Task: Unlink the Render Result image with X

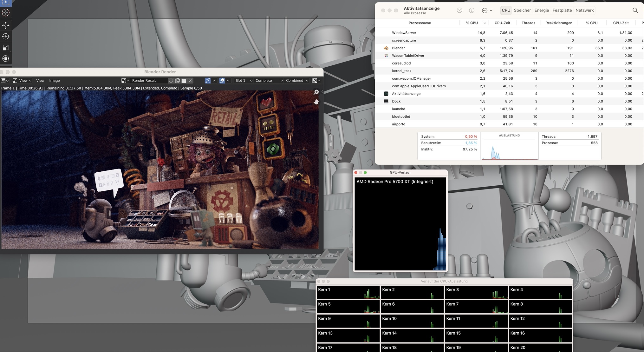Action: pos(190,81)
